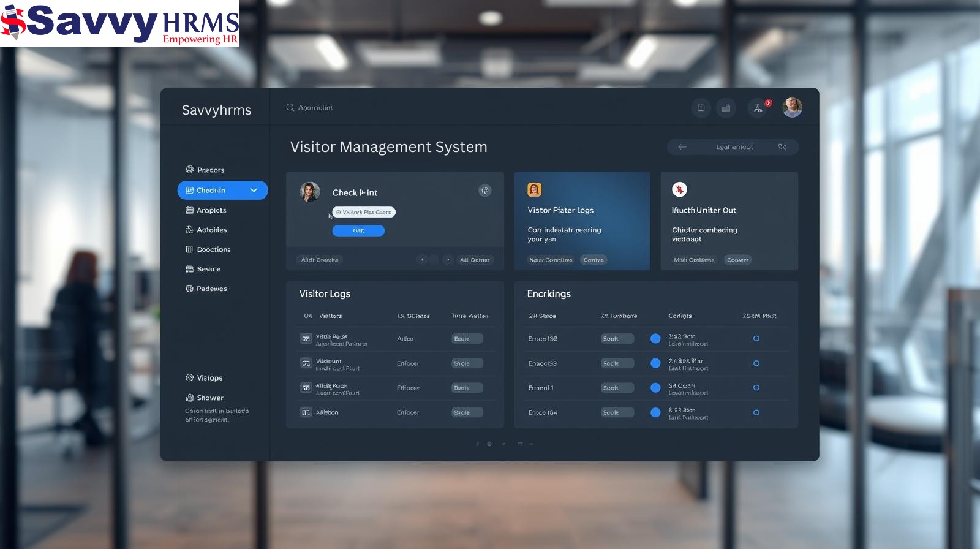This screenshot has width=980, height=549.
Task: Open the Scolt dropdown in Fnocol 1 row
Action: [x=617, y=388]
